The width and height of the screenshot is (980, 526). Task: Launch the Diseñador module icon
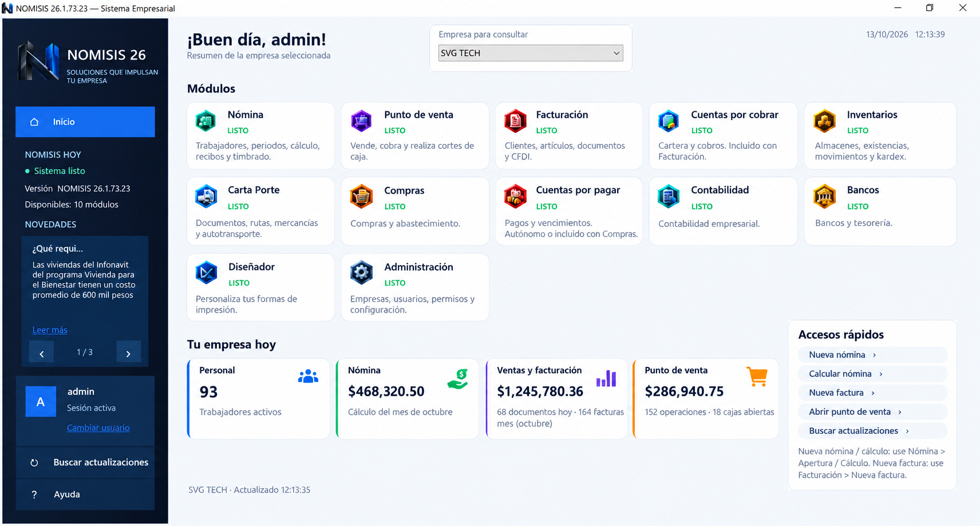206,273
